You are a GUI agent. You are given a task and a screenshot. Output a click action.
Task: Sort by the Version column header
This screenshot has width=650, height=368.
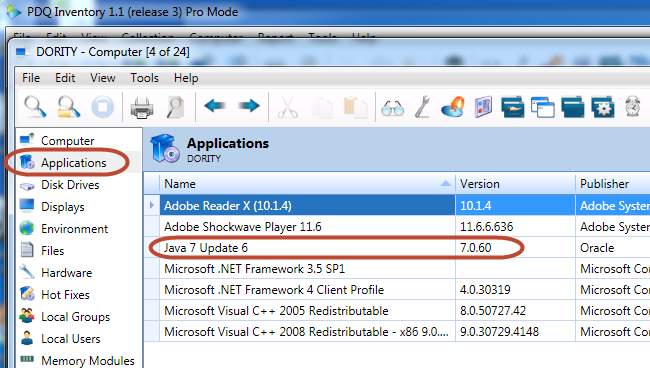[x=515, y=184]
